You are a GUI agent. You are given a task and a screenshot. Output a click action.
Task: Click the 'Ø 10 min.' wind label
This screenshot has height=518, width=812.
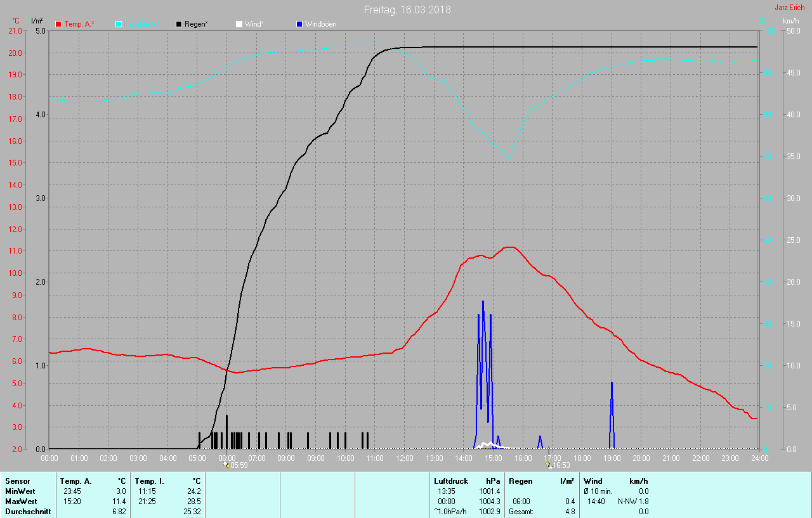click(x=599, y=491)
